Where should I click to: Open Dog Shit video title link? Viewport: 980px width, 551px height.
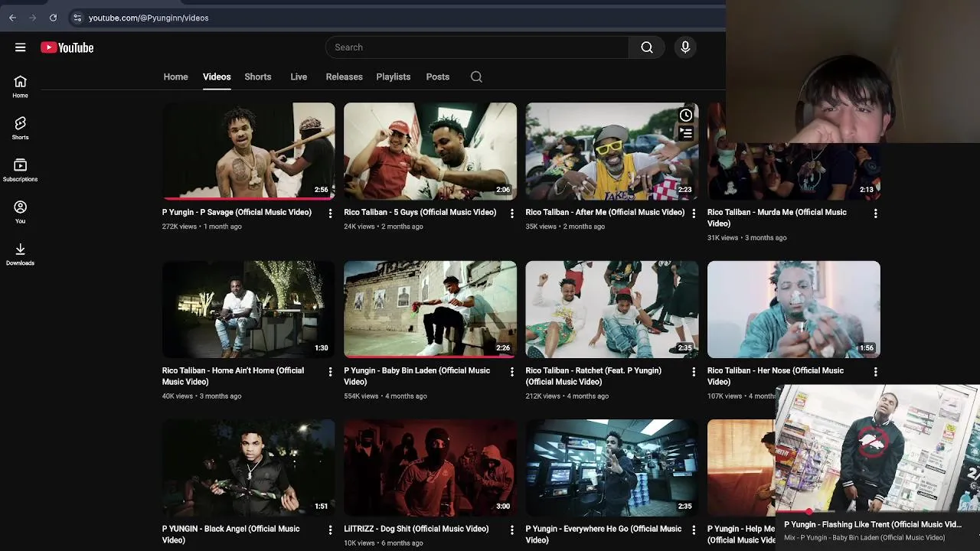pos(416,529)
